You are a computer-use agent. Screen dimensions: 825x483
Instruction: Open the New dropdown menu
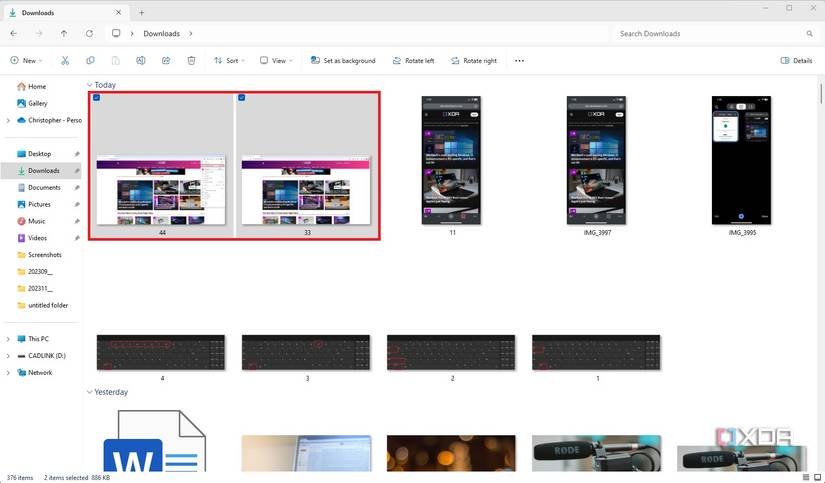[x=26, y=61]
